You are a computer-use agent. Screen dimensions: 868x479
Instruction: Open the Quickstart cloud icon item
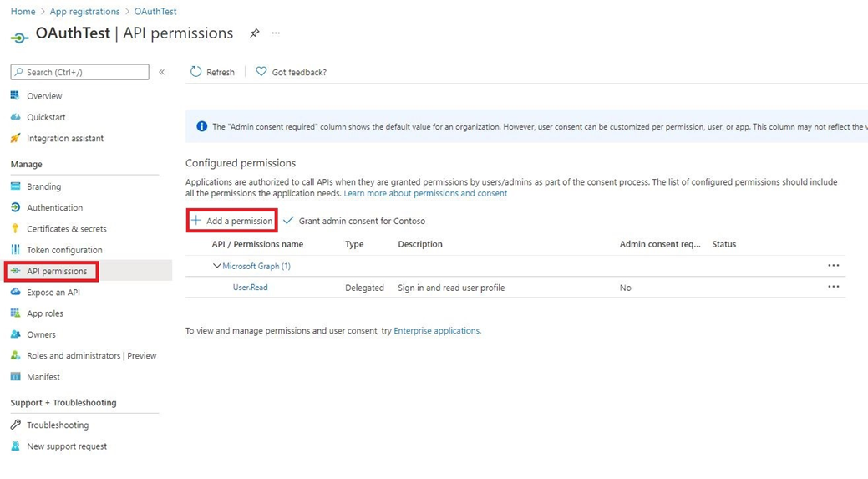(15, 117)
